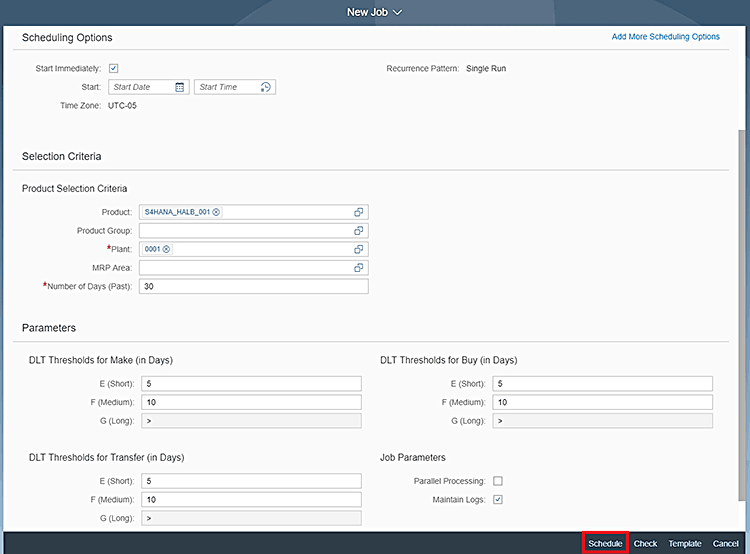The width and height of the screenshot is (750, 554).
Task: Open value help icon for Plant field
Action: coord(359,249)
